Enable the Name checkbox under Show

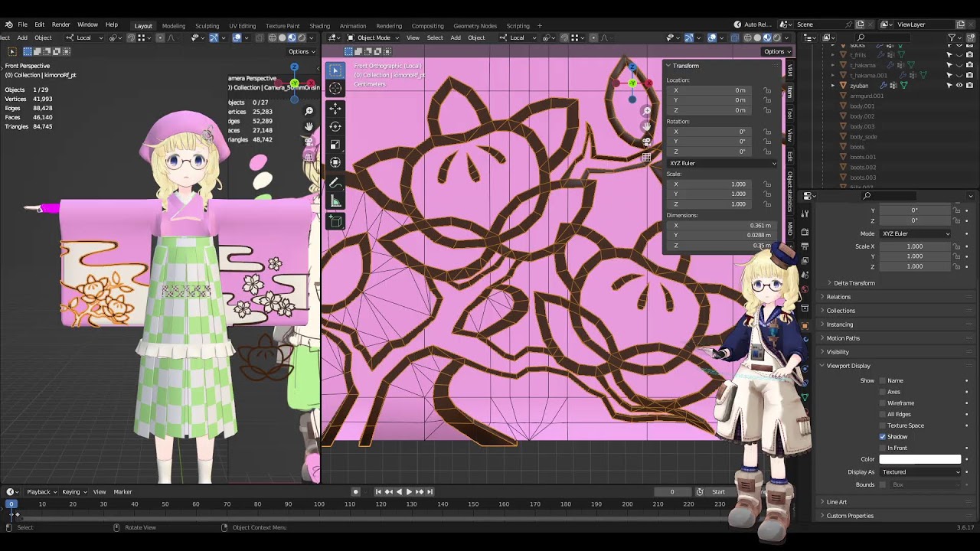882,380
